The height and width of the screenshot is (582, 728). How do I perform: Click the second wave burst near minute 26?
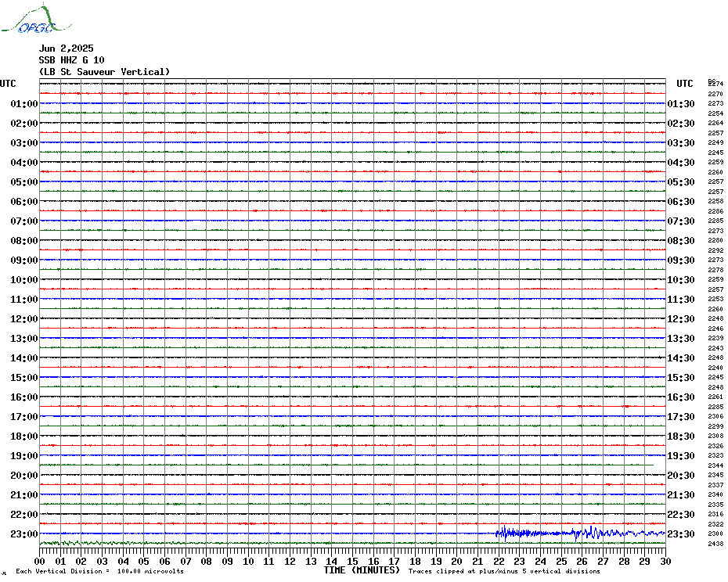[587, 533]
